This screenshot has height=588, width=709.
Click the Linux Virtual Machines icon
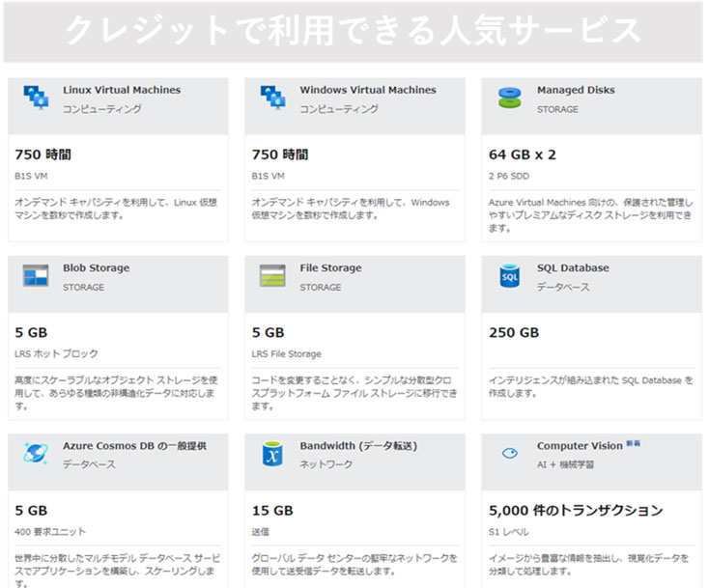point(36,98)
